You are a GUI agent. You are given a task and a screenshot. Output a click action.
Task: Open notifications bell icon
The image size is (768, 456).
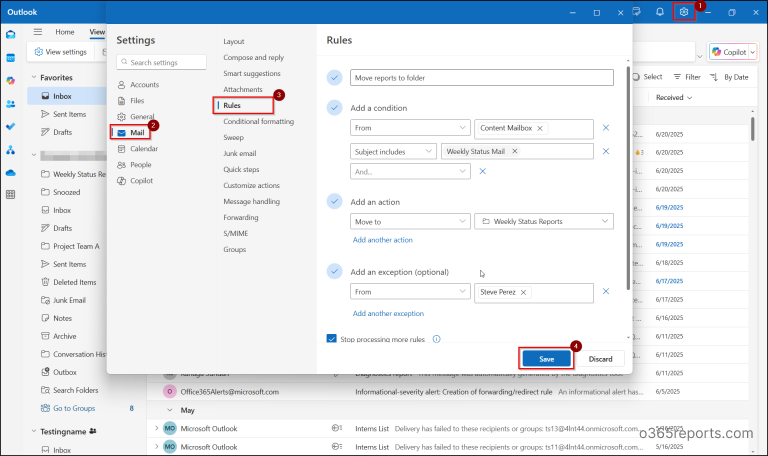click(x=660, y=12)
